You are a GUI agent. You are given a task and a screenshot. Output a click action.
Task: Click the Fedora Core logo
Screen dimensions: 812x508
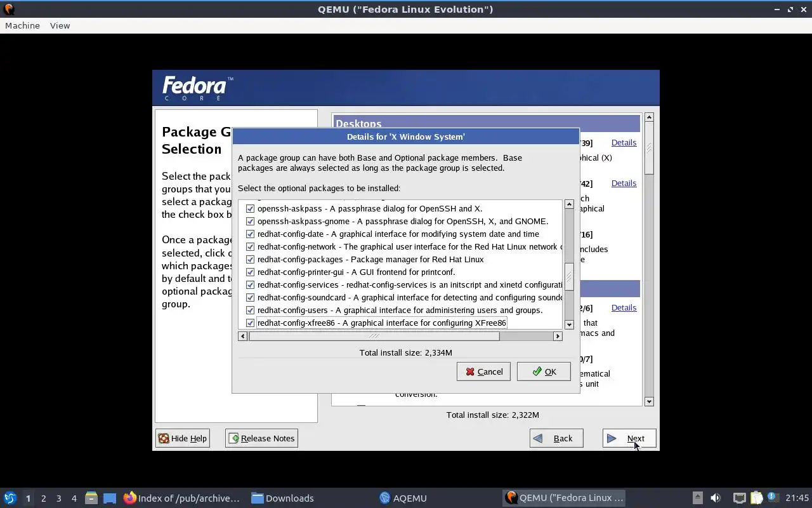198,88
